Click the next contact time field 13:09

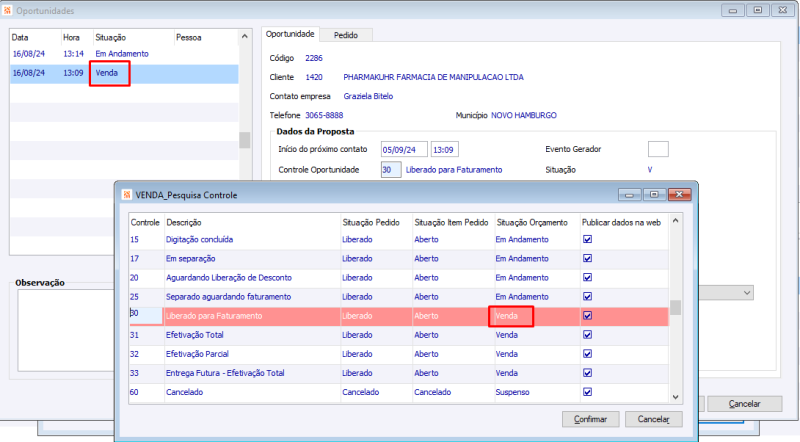click(444, 150)
